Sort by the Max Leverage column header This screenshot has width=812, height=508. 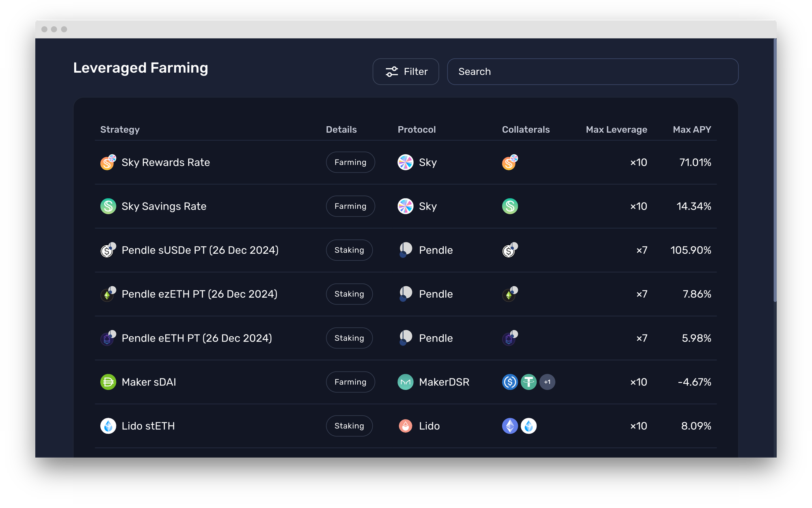point(616,130)
